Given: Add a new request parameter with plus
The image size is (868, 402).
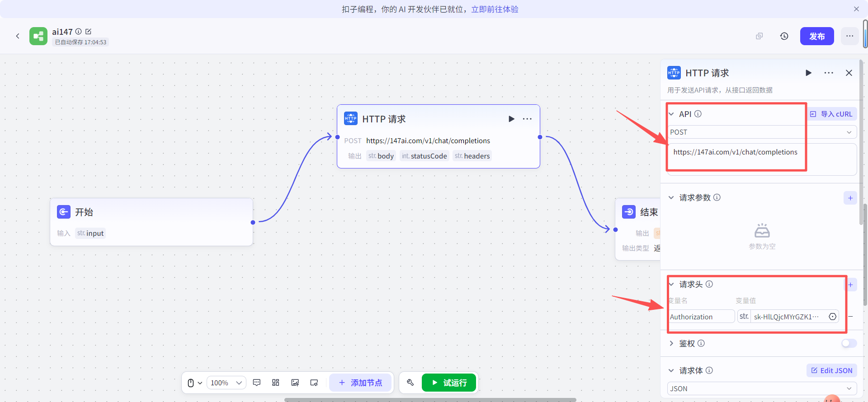Looking at the screenshot, I should pyautogui.click(x=850, y=198).
